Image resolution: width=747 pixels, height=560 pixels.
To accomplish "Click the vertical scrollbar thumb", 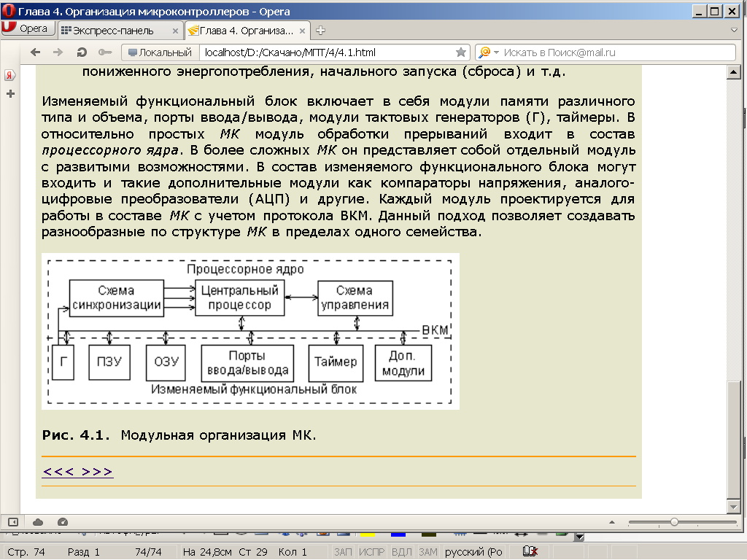I will click(x=734, y=440).
